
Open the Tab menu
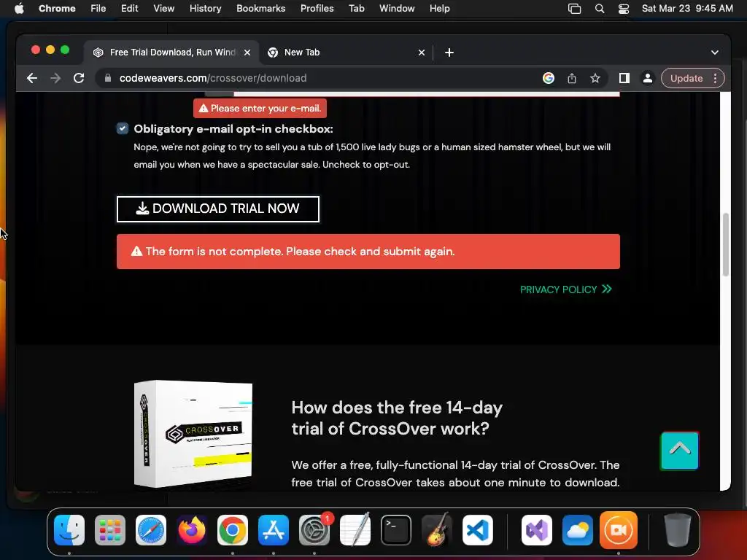(356, 8)
